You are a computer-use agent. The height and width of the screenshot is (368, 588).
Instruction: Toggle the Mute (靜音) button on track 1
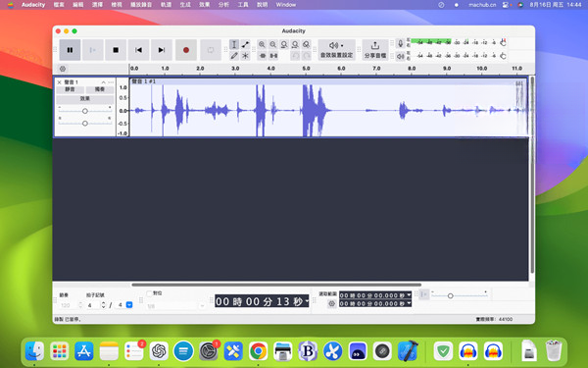click(x=70, y=89)
